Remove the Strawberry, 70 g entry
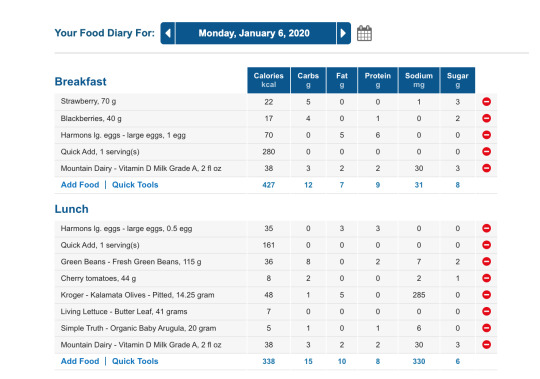 click(486, 102)
